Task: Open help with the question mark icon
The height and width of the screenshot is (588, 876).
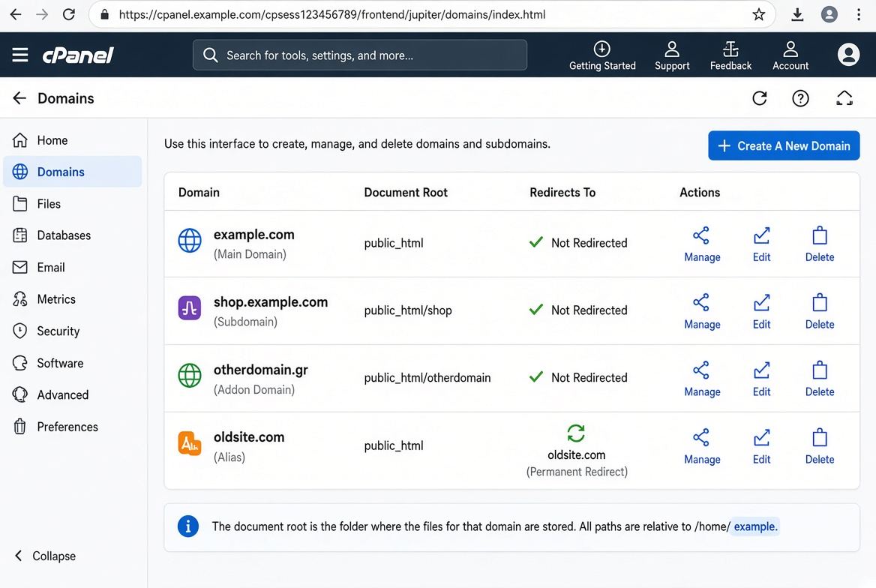Action: pos(800,98)
